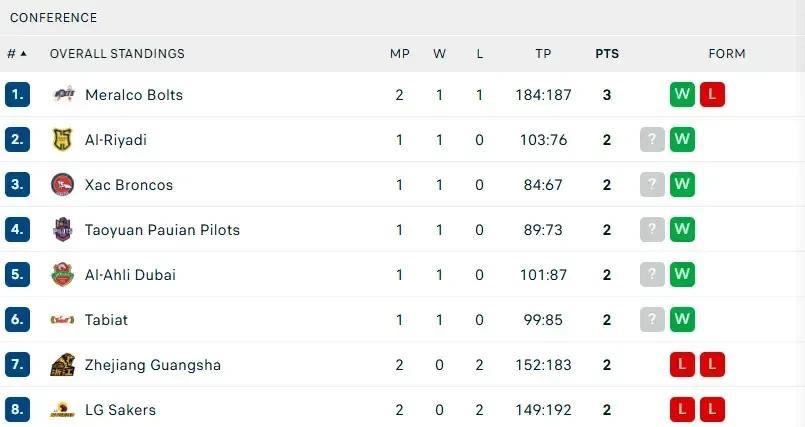Sort the table by PTS column
The width and height of the screenshot is (805, 427).
click(x=607, y=53)
